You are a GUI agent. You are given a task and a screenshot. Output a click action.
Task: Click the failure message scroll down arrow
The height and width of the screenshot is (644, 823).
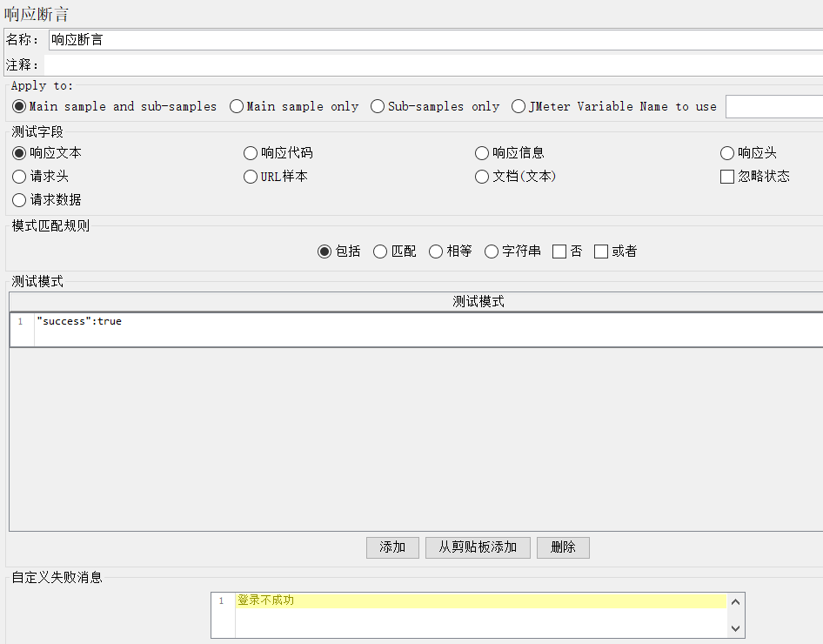tap(735, 628)
